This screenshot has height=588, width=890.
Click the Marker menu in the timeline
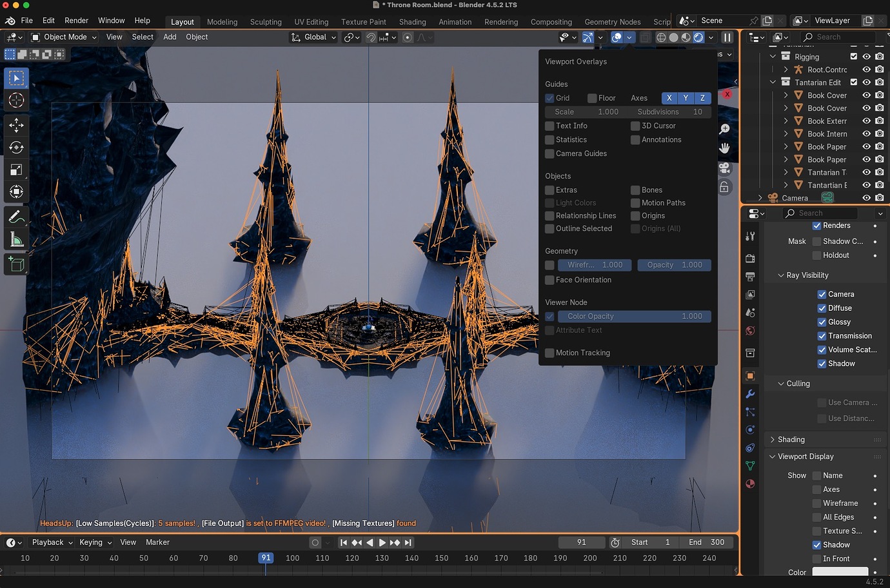pos(157,543)
